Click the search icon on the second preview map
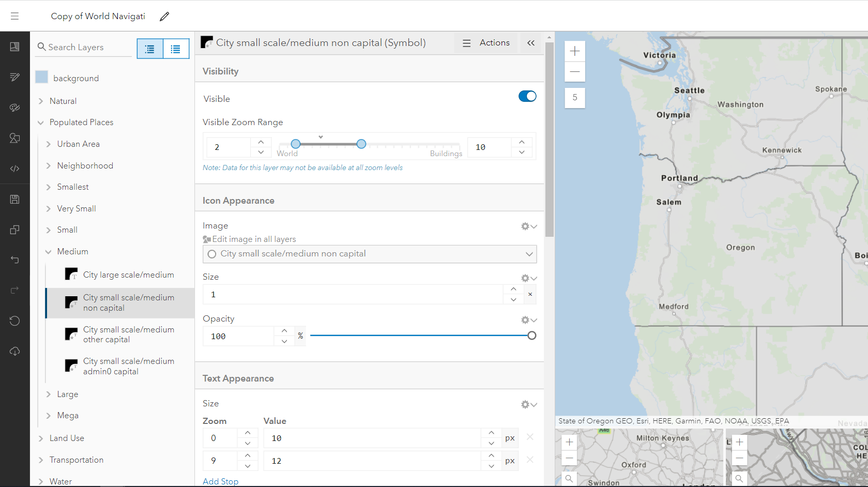The height and width of the screenshot is (487, 868). click(740, 479)
